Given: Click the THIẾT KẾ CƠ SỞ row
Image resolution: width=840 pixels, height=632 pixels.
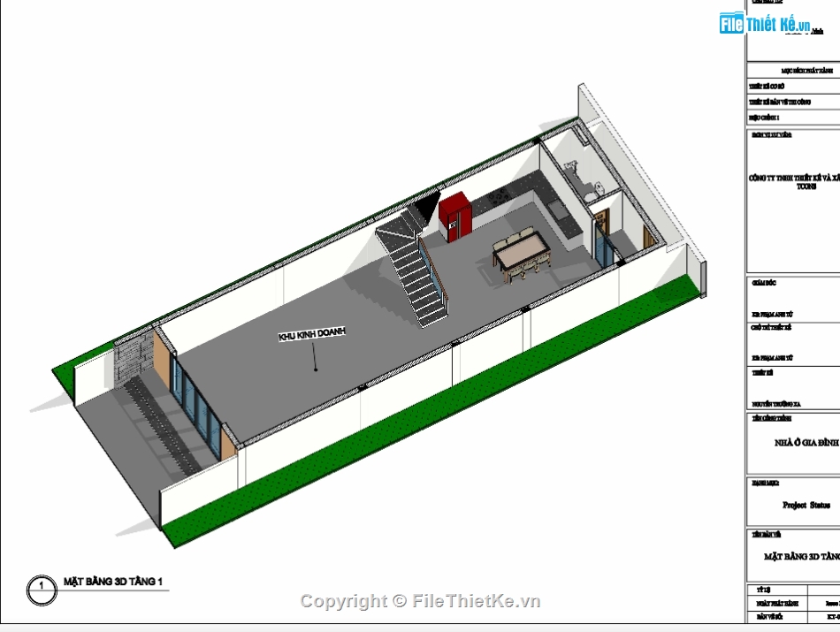Looking at the screenshot, I should (x=794, y=87).
